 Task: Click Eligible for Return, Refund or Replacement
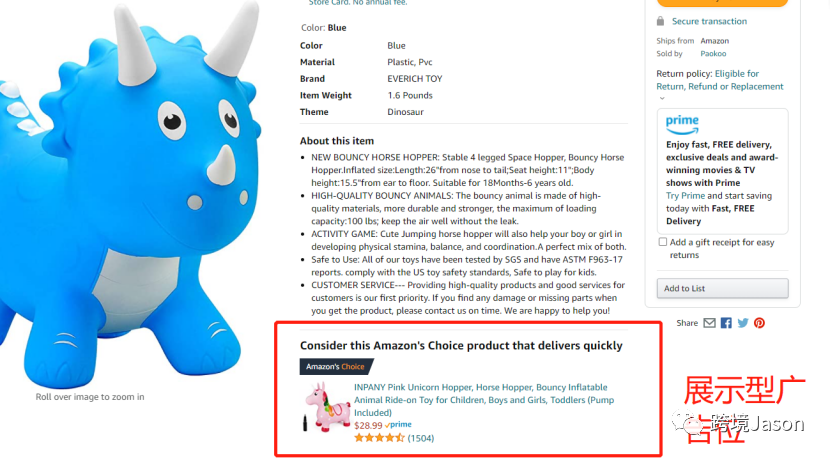[720, 80]
